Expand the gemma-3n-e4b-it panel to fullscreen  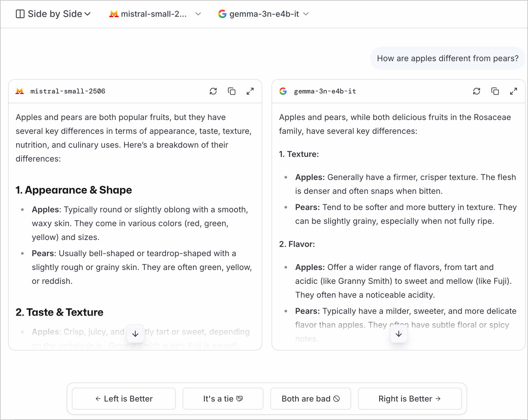coord(514,91)
